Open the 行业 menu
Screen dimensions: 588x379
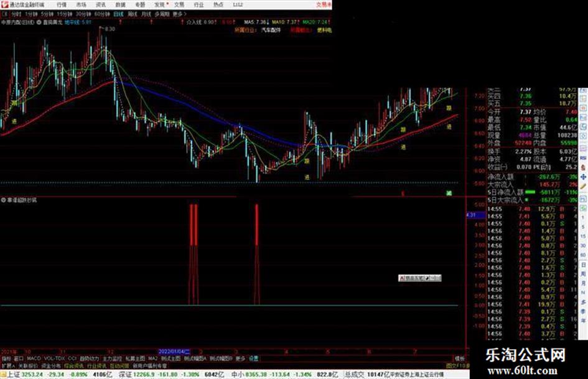pyautogui.click(x=198, y=5)
